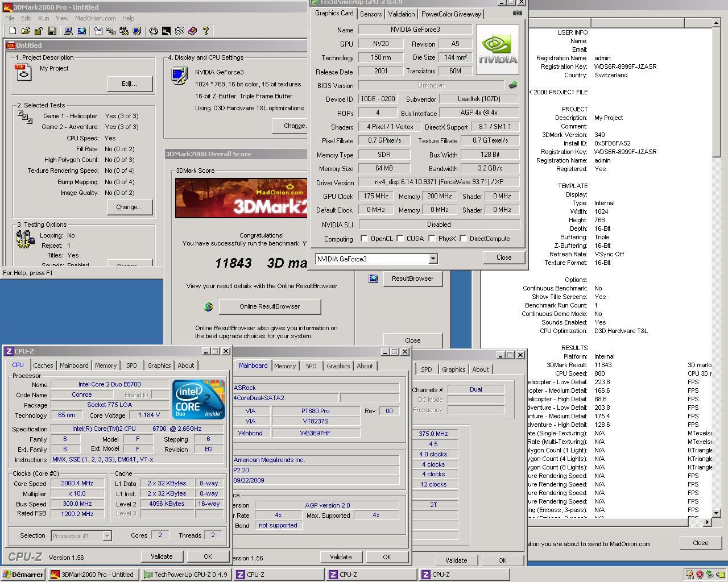Open the Graphics tab in front CPU-Z window
This screenshot has width=728, height=582.
159,365
